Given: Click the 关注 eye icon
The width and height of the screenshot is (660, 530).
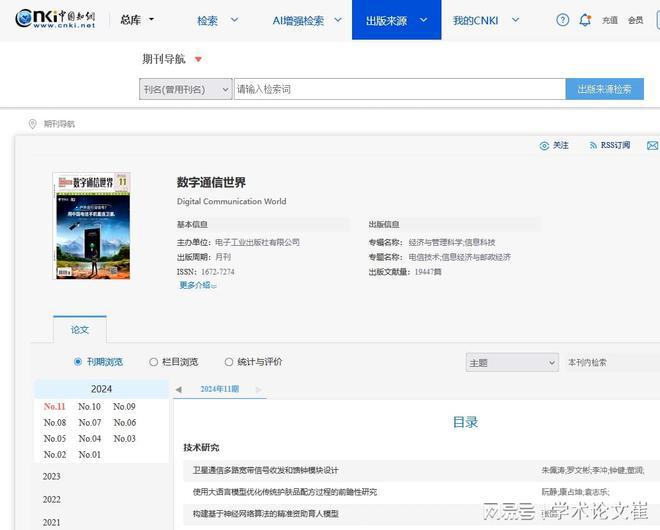Looking at the screenshot, I should (544, 146).
